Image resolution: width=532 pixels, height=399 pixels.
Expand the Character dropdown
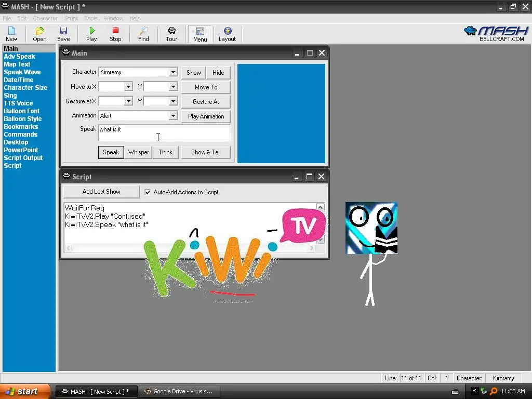[173, 72]
